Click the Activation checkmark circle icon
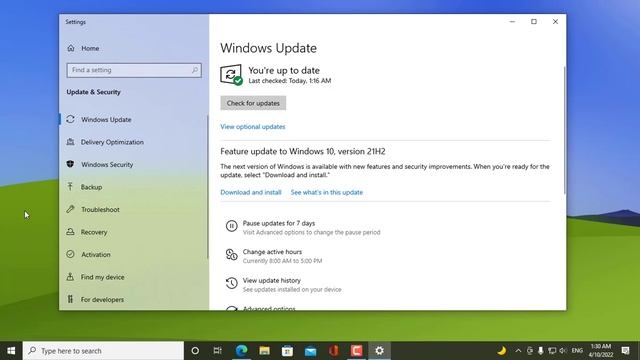Screen dimensions: 640x360 coord(70,254)
